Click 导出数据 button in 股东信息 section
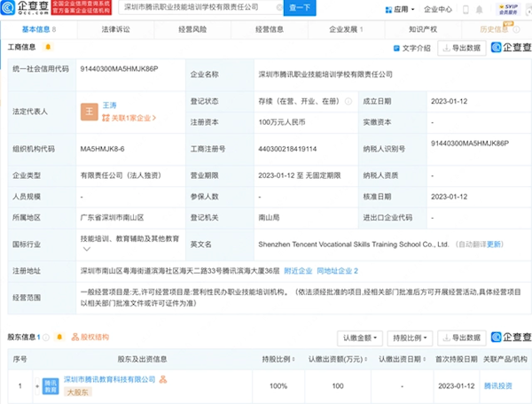532x404 pixels. point(462,338)
